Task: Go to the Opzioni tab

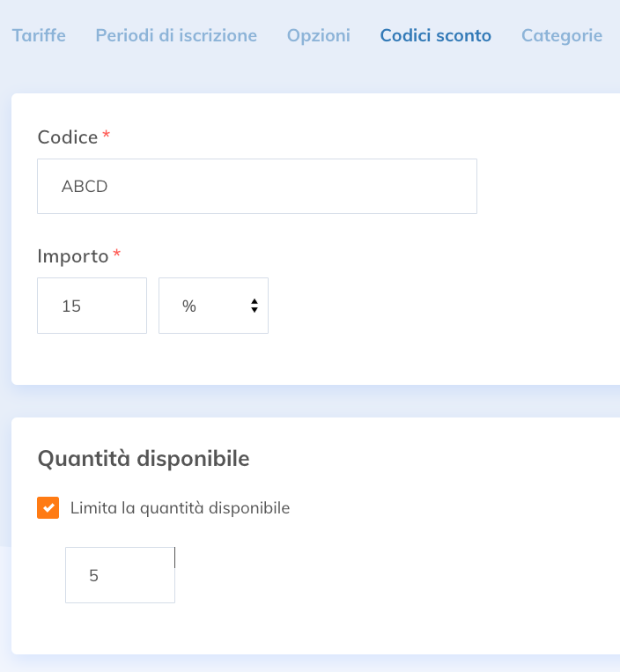Action: (318, 35)
